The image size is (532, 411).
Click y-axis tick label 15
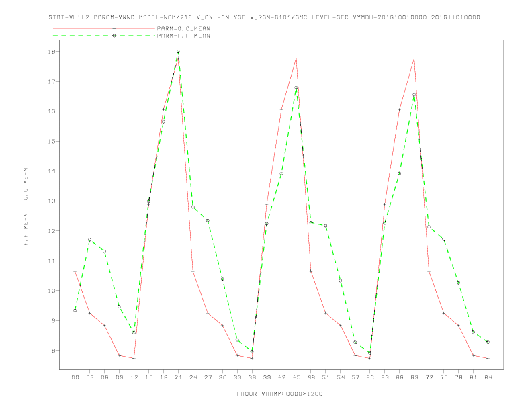tap(52, 141)
